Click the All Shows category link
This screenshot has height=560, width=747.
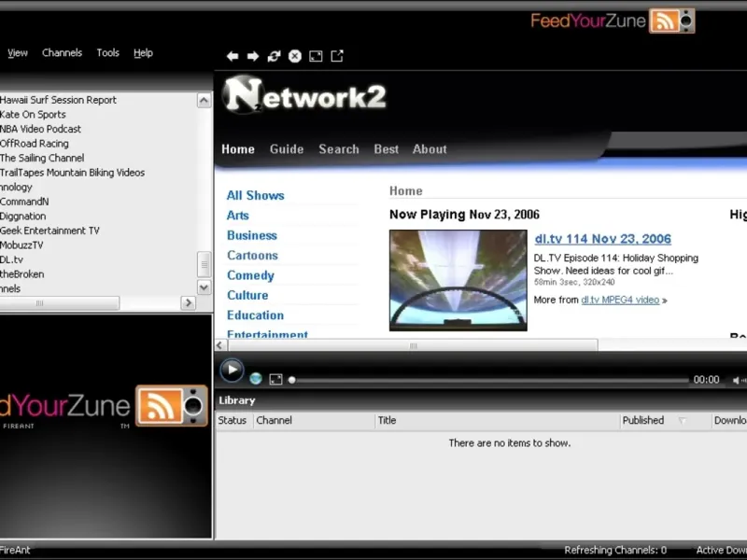(255, 195)
